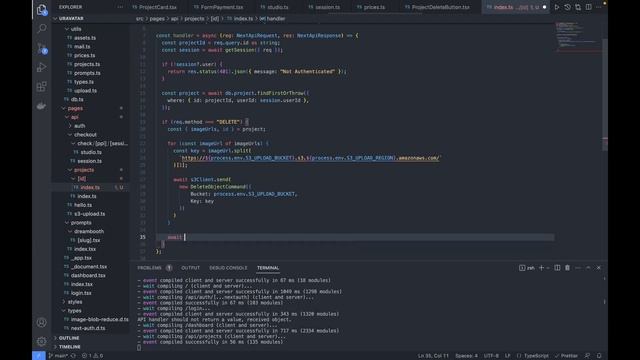Open next-auth.d.ts in explorer

coord(88,328)
